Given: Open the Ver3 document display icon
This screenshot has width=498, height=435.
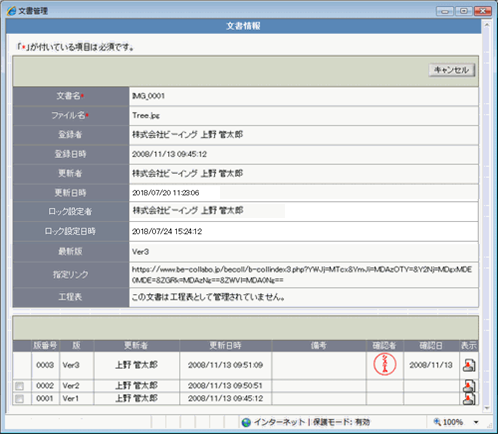Looking at the screenshot, I should click(x=469, y=365).
